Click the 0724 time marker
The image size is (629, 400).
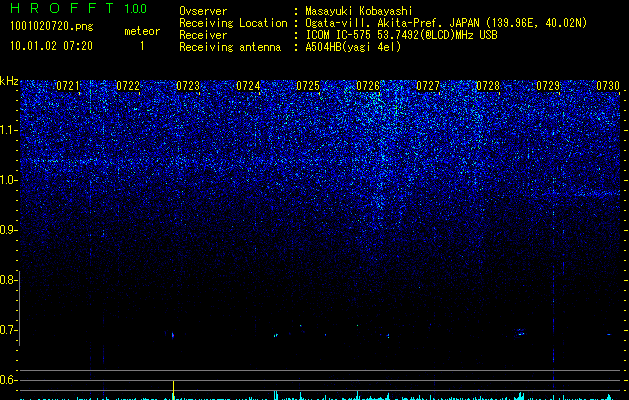click(248, 86)
